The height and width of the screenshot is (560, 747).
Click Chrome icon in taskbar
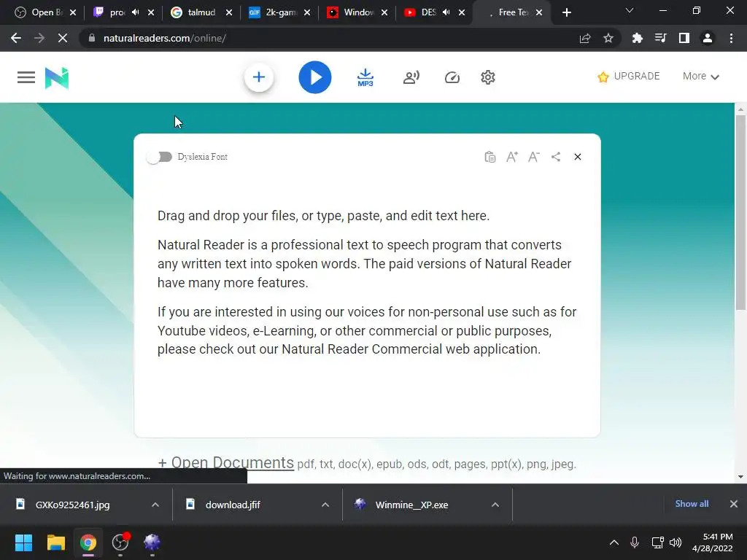click(88, 542)
